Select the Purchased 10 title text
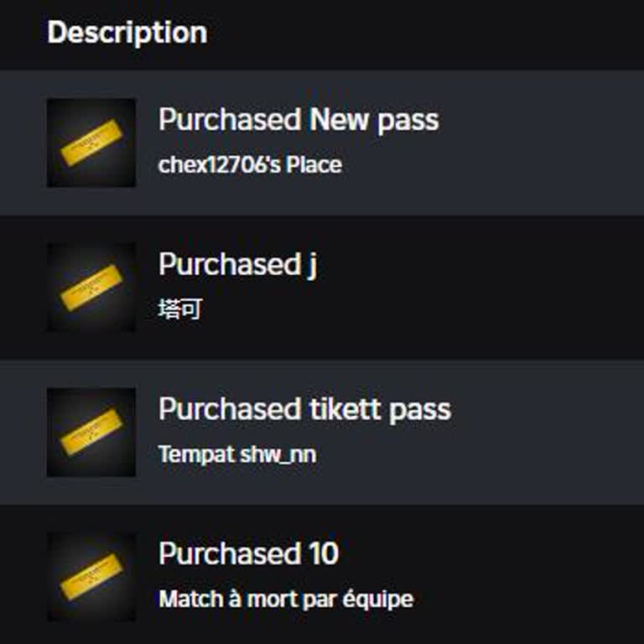This screenshot has height=644, width=644. (x=248, y=554)
